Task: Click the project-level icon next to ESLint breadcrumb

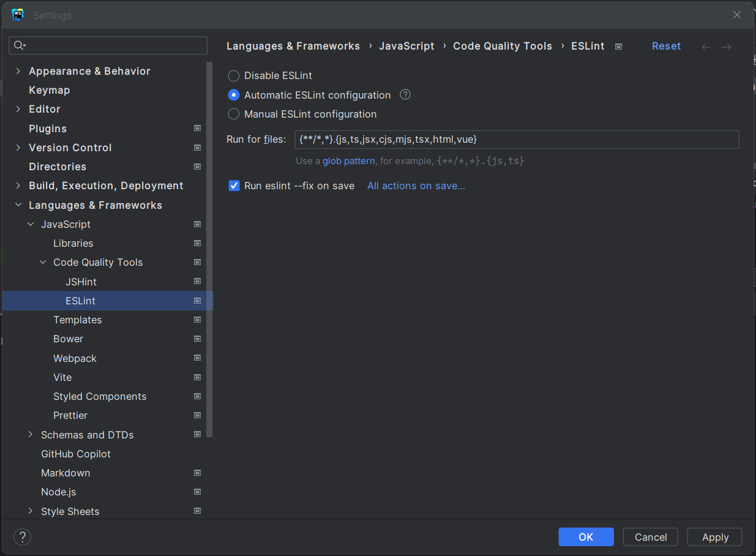Action: pyautogui.click(x=618, y=47)
